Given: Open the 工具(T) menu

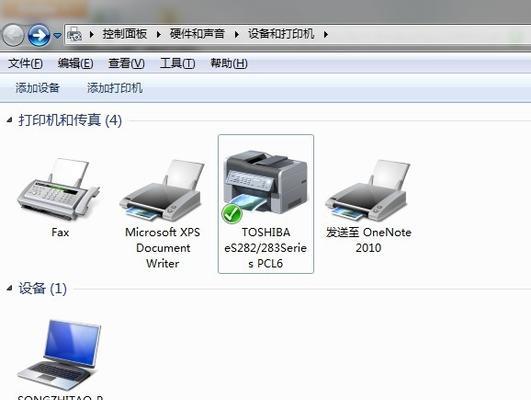Looking at the screenshot, I should point(177,63).
